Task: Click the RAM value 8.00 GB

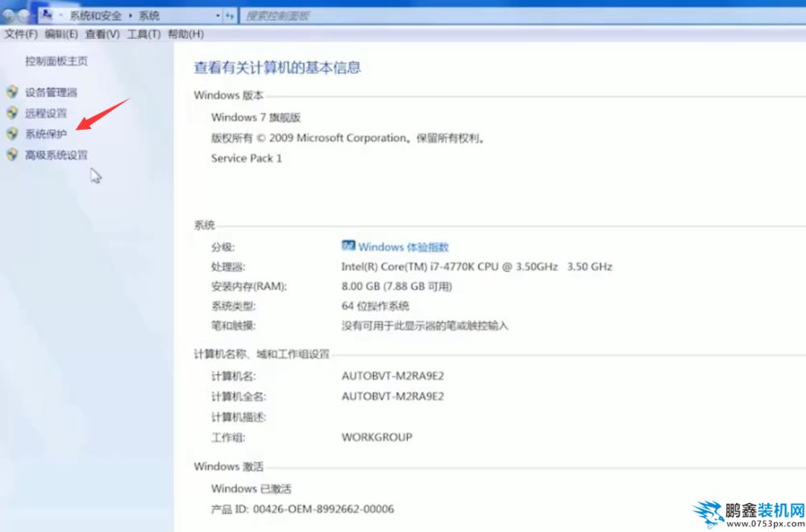Action: click(x=397, y=286)
